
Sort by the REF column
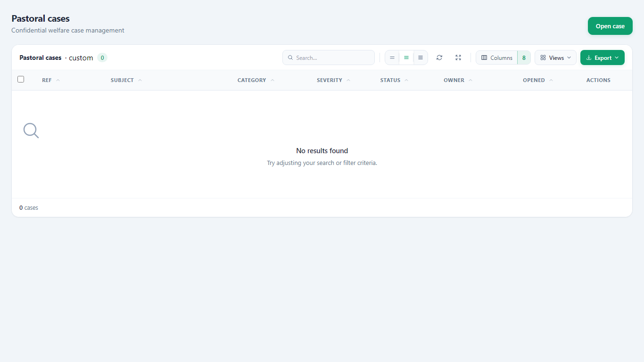(51, 80)
